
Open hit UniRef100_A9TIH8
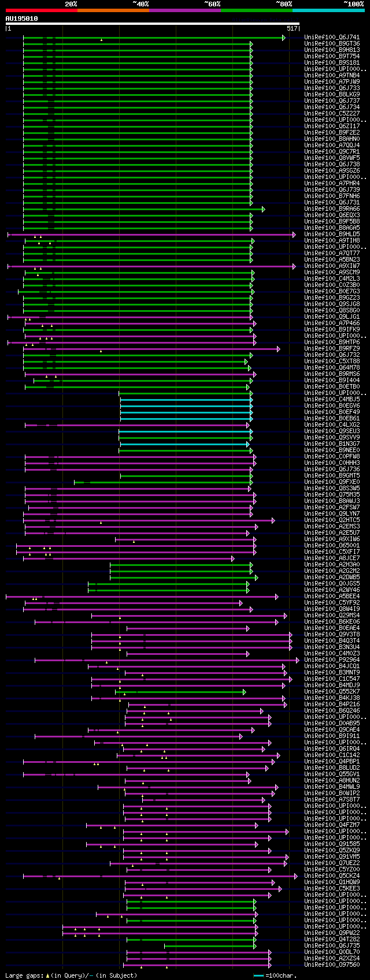coord(332,241)
